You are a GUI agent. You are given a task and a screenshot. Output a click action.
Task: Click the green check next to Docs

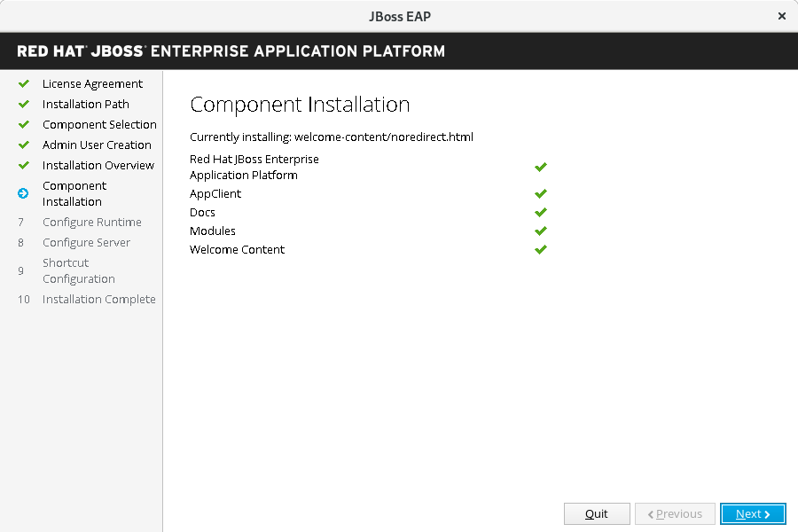[541, 212]
